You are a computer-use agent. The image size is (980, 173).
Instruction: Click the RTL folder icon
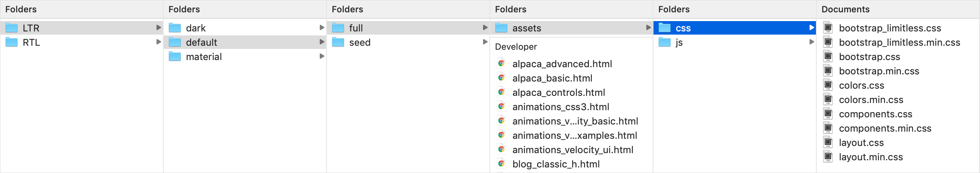point(12,42)
